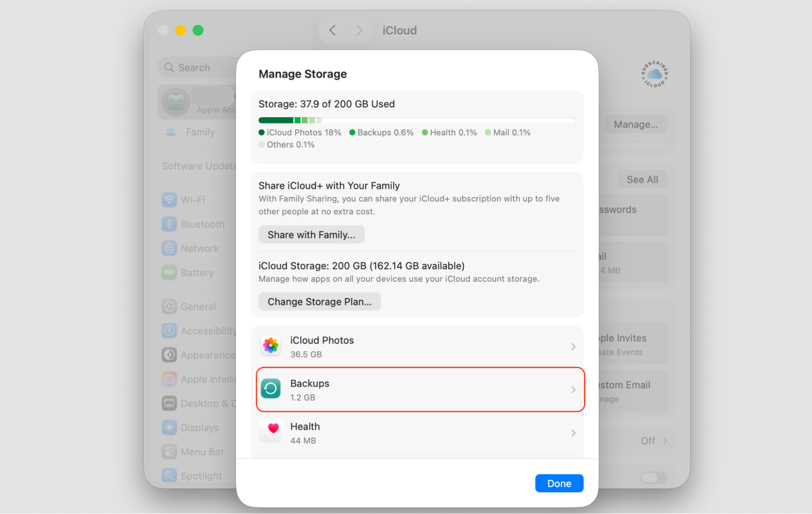
Task: Click the Battery icon in sidebar
Action: tap(169, 272)
